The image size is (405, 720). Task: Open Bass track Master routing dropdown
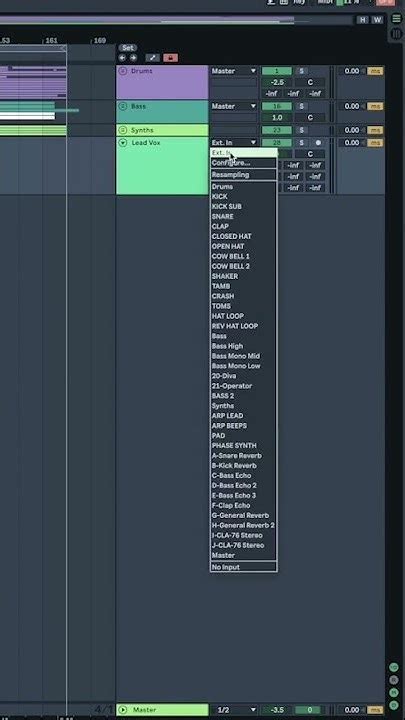234,107
